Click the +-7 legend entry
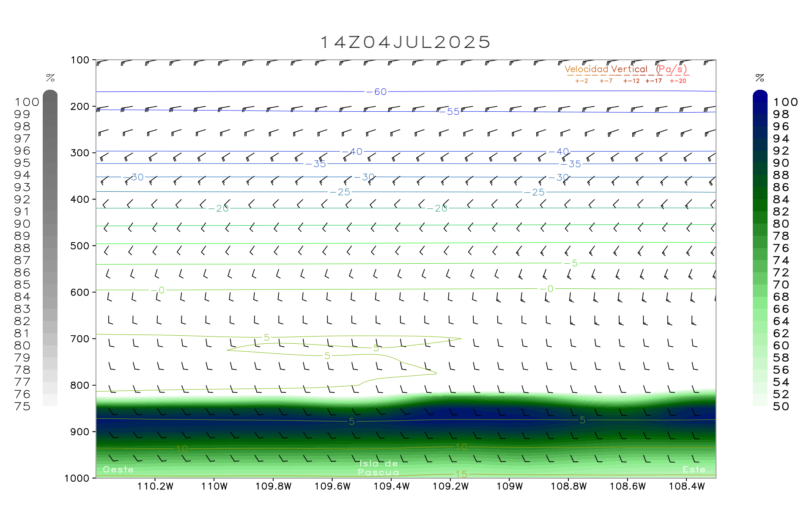 tap(606, 81)
